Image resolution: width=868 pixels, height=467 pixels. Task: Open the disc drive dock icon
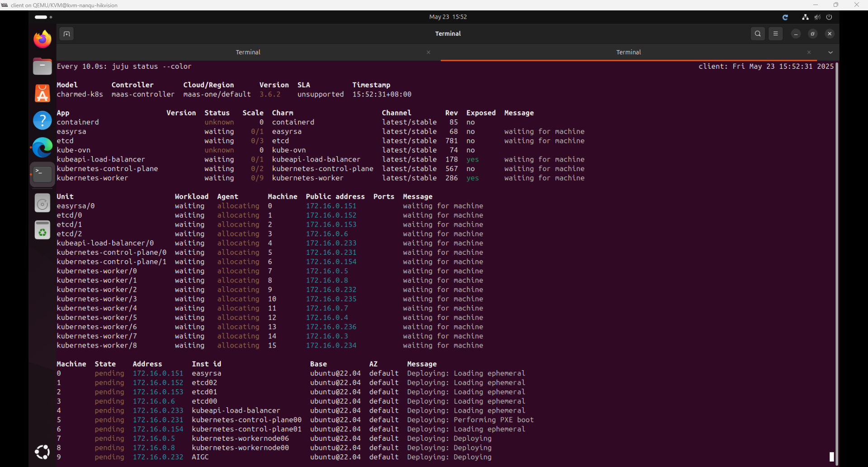pyautogui.click(x=42, y=203)
